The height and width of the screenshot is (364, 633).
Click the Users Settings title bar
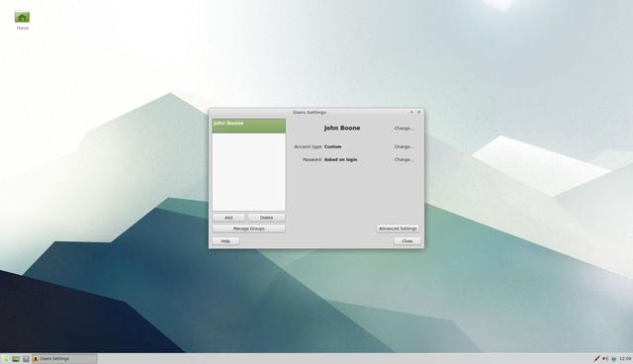point(310,112)
